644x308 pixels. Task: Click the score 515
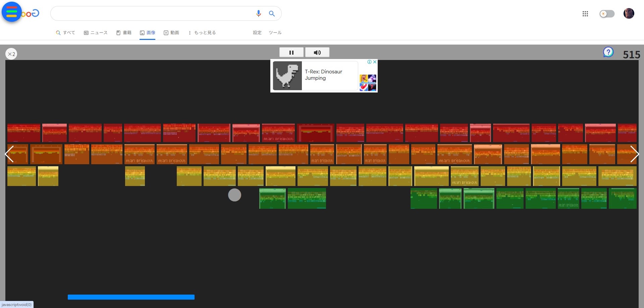click(x=632, y=55)
